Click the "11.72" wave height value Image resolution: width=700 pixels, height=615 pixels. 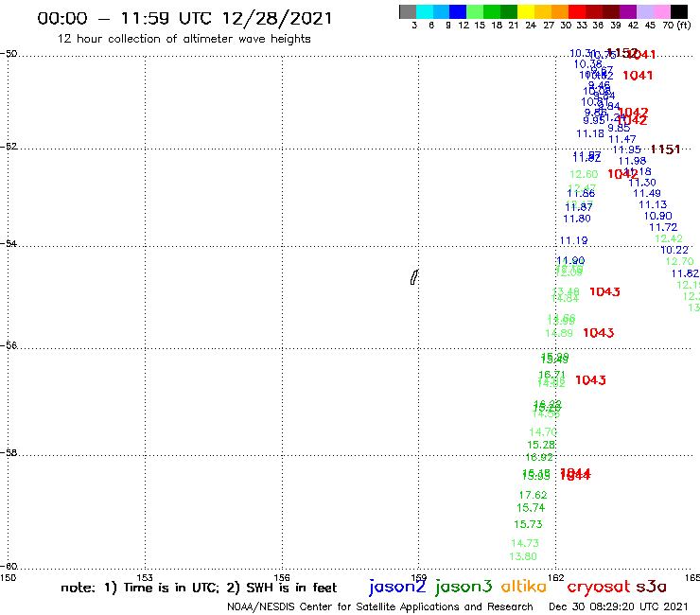(x=663, y=227)
